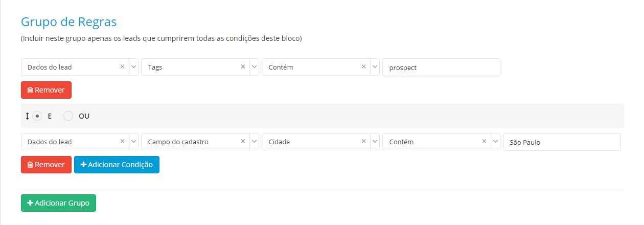Clear the Campo do cadastro selection
The width and height of the screenshot is (644, 225).
[243, 142]
